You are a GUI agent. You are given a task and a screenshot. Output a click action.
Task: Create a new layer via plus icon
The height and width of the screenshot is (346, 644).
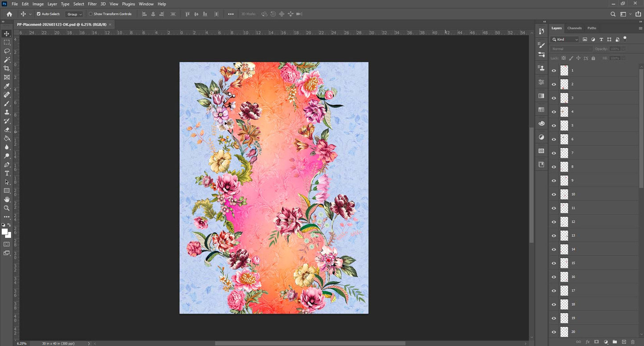pos(624,342)
